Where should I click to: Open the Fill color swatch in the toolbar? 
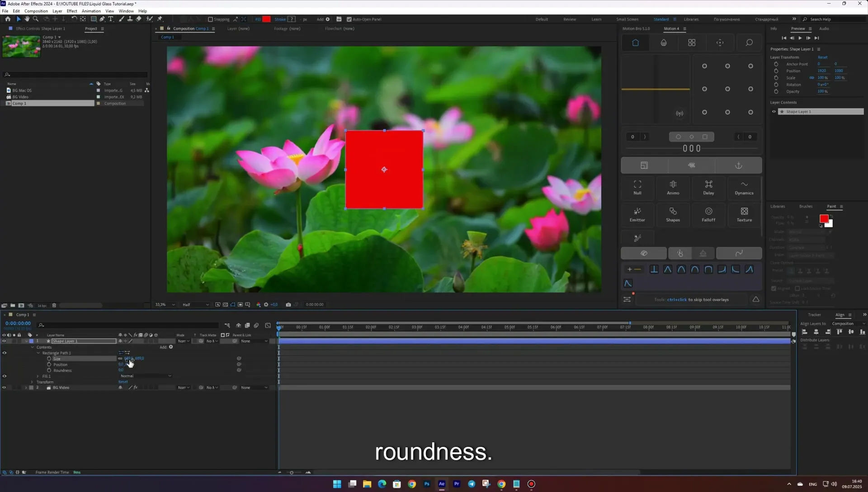coord(266,19)
